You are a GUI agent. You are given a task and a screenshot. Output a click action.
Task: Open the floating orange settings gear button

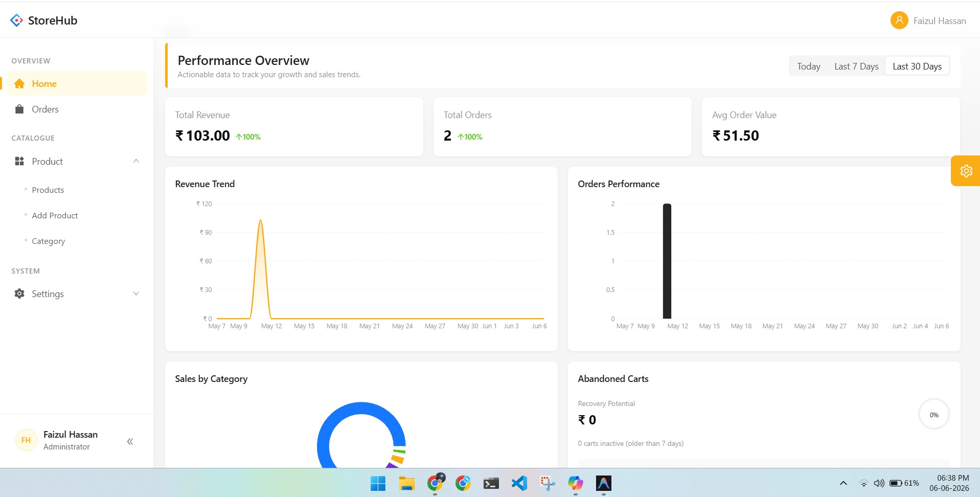pyautogui.click(x=966, y=171)
